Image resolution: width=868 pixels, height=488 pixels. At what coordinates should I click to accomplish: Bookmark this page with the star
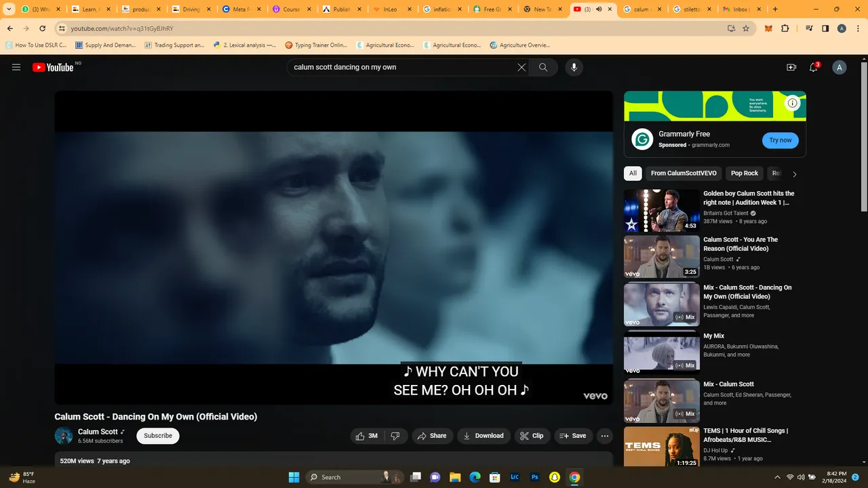[746, 28]
